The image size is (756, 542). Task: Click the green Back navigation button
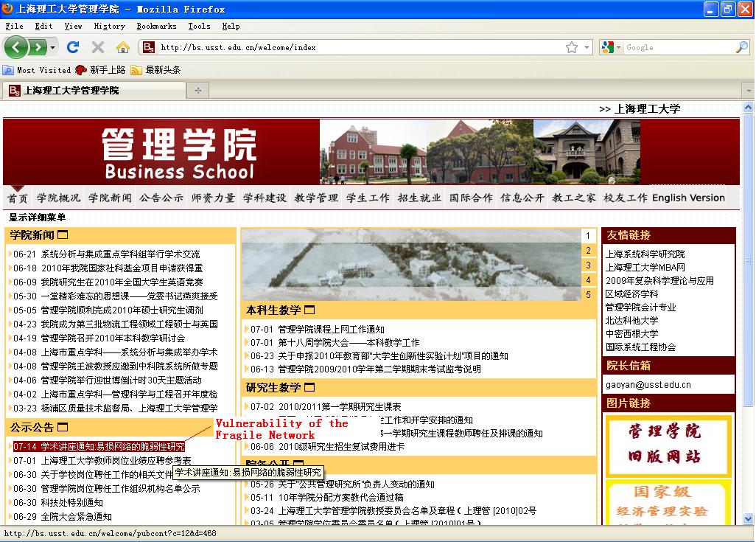[x=15, y=47]
